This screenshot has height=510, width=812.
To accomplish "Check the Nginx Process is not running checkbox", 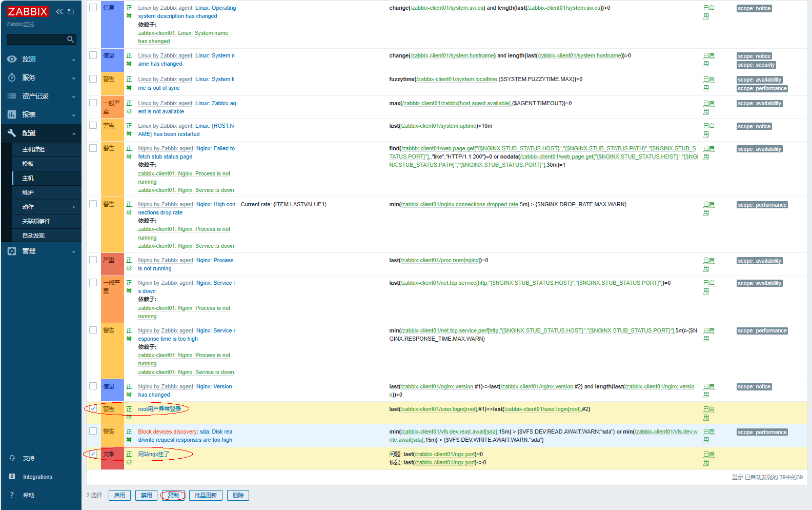I will click(x=93, y=260).
